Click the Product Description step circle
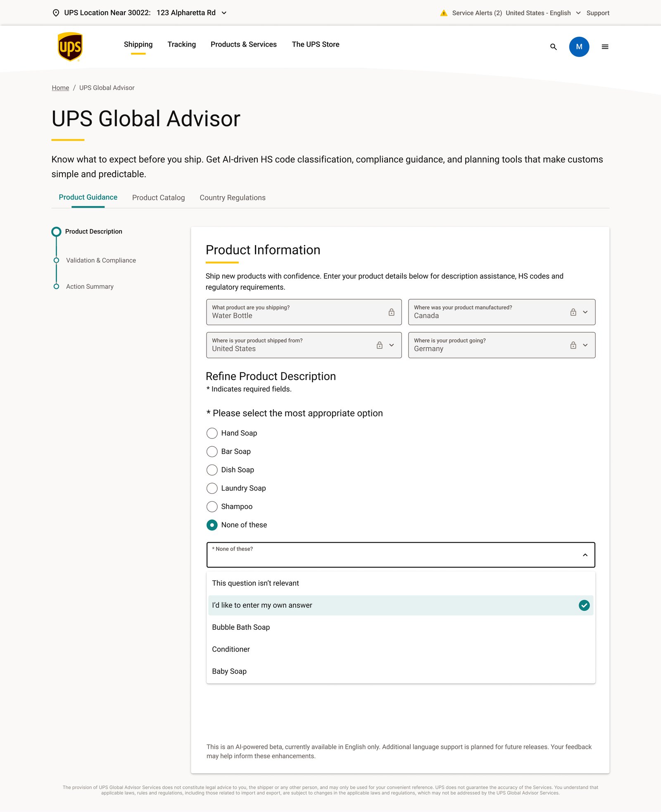The width and height of the screenshot is (661, 812). point(56,232)
